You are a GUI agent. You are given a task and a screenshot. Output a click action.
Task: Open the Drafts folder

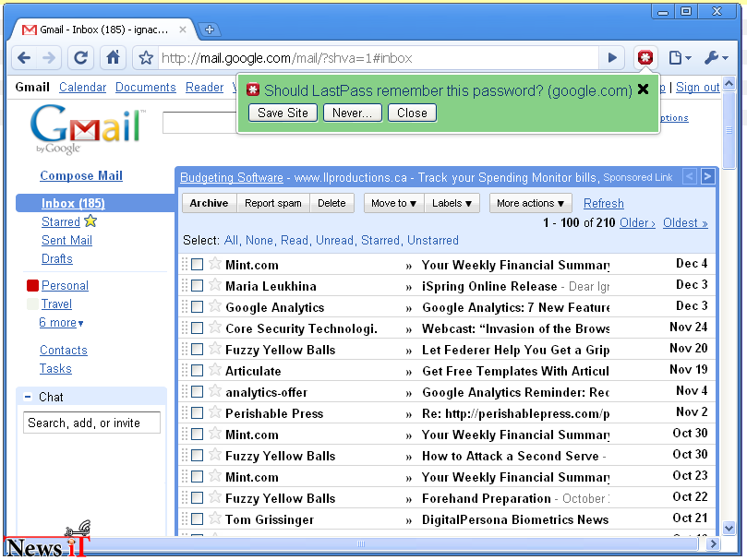[x=57, y=259]
